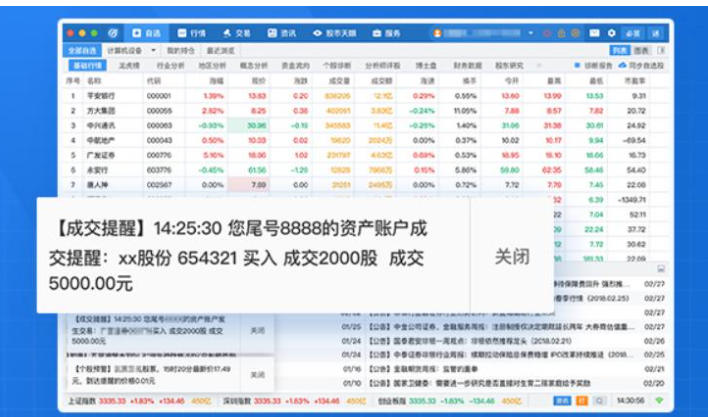Click the compass icon beside window controls

pyautogui.click(x=112, y=33)
